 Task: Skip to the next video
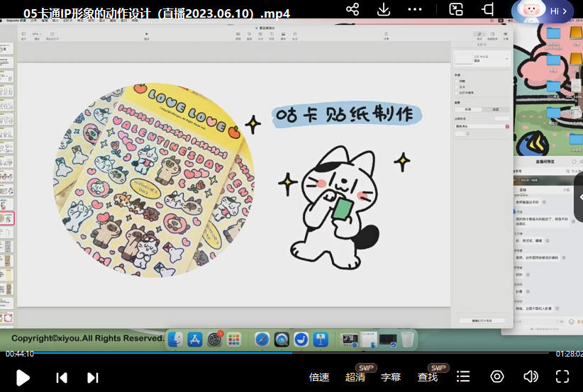93,377
